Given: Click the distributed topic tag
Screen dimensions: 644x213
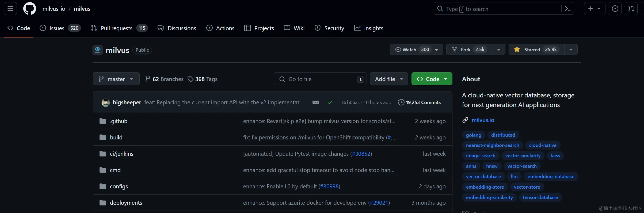Looking at the screenshot, I should [x=503, y=135].
